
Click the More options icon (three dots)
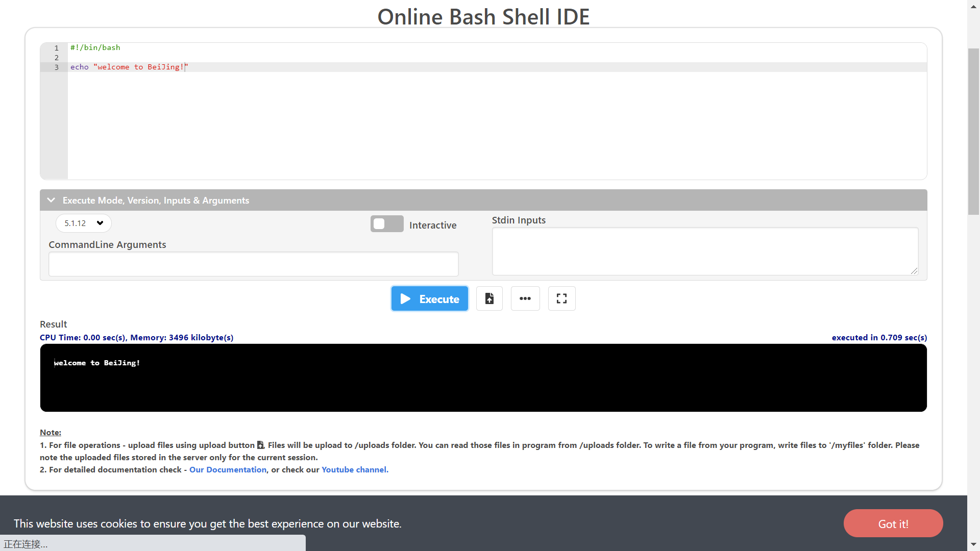pos(525,298)
